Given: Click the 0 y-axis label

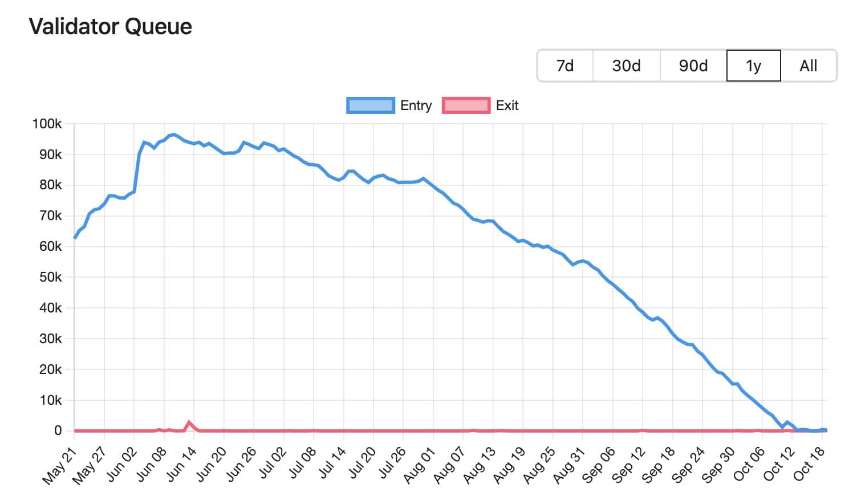Looking at the screenshot, I should pos(58,430).
